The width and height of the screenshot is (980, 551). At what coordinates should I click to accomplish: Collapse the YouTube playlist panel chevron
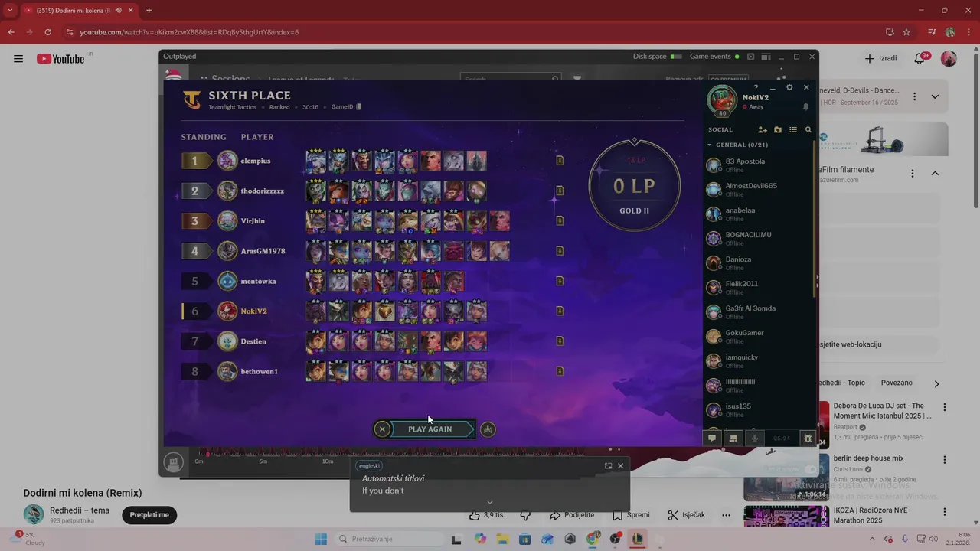tap(935, 96)
